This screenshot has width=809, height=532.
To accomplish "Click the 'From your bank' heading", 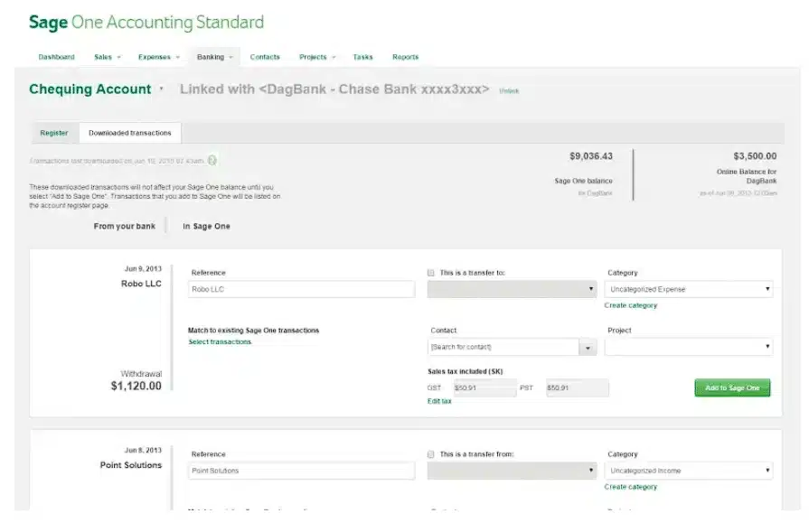I will (x=125, y=227).
